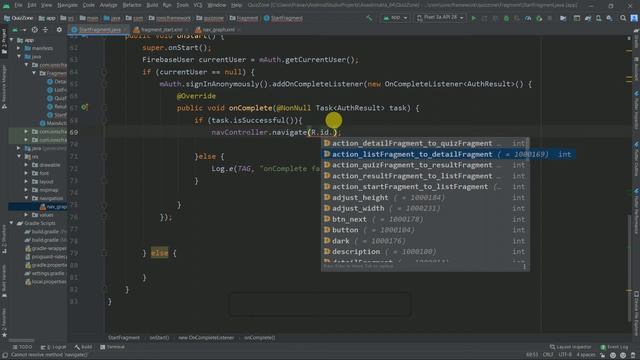The image size is (640, 360).
Task: Click the green Run app button
Action: (473, 18)
